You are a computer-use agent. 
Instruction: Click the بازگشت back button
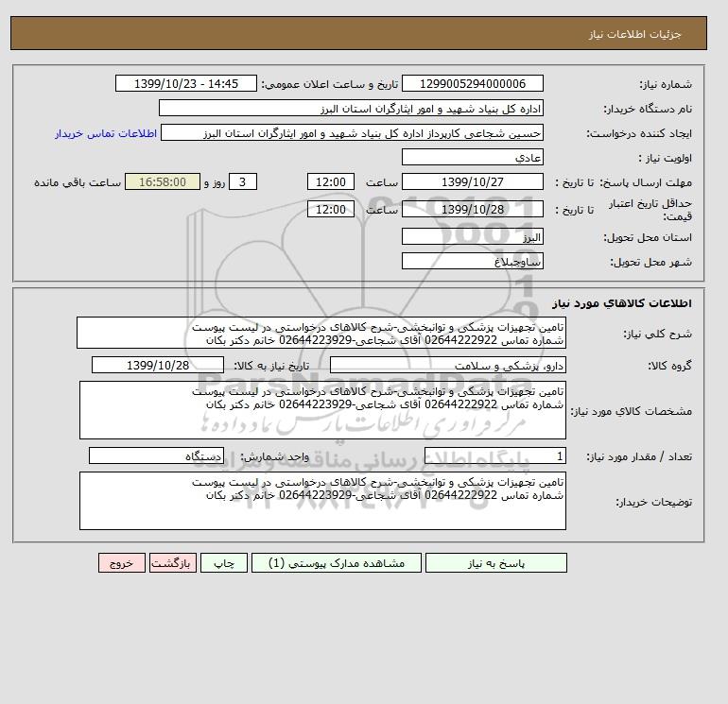pos(173,563)
